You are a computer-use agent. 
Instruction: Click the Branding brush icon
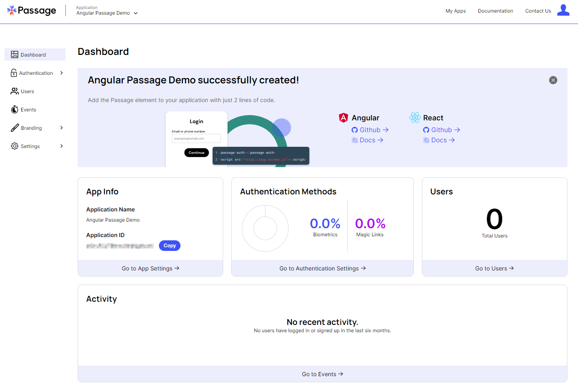[x=15, y=128]
